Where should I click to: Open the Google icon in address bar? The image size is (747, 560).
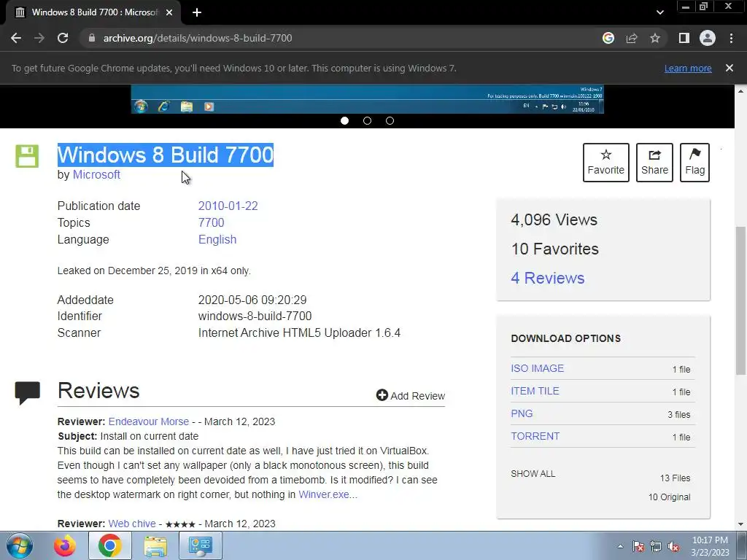click(608, 38)
